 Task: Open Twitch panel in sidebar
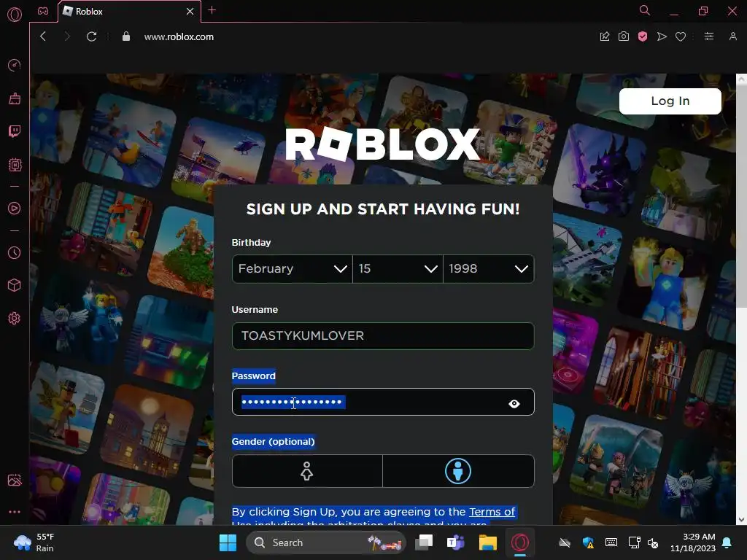click(x=15, y=131)
